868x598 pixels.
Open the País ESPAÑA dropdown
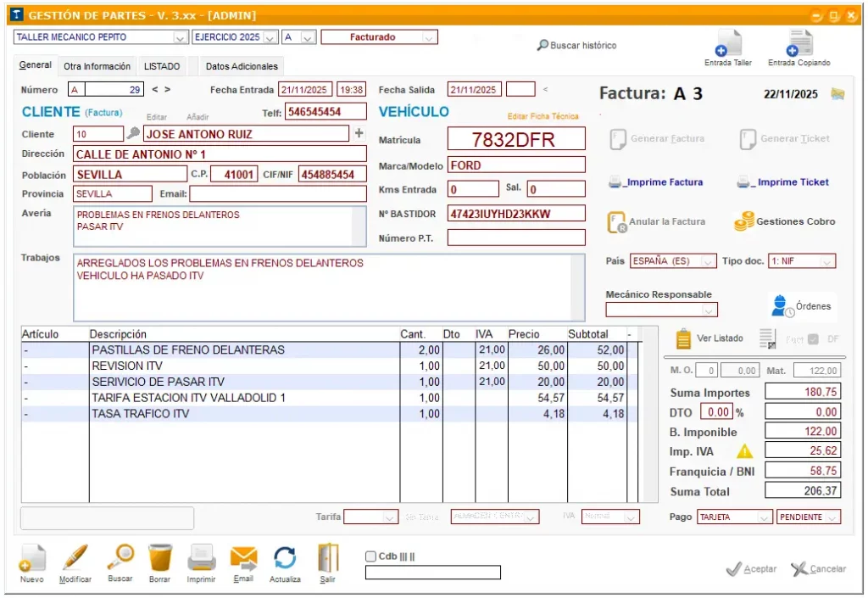click(709, 261)
